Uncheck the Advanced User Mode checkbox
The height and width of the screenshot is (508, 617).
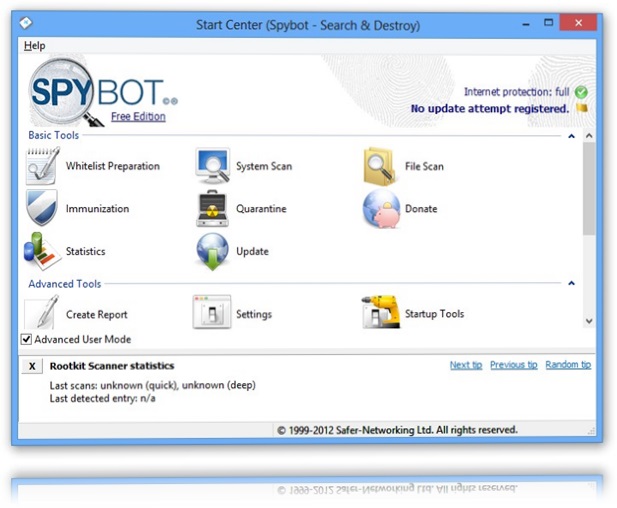[27, 340]
